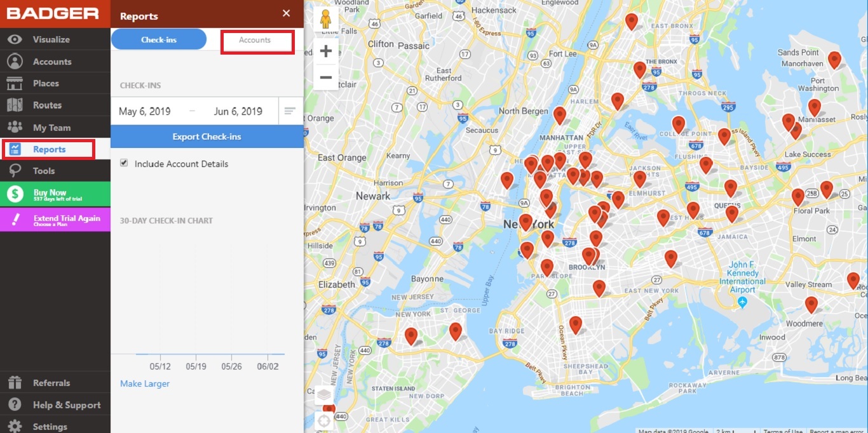Select the pin near College Point

[679, 125]
